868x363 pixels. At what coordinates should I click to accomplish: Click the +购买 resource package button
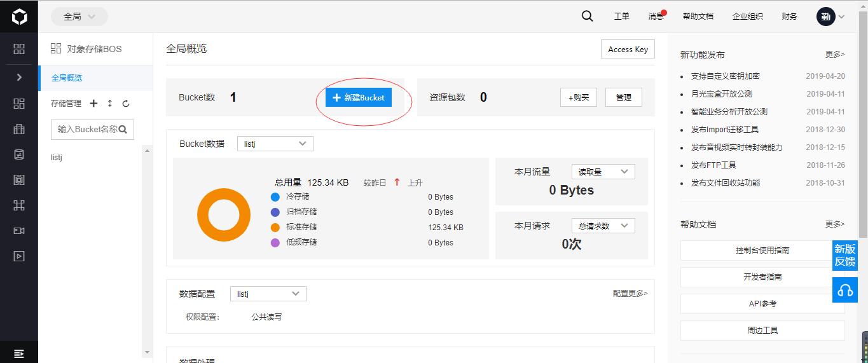click(x=579, y=97)
